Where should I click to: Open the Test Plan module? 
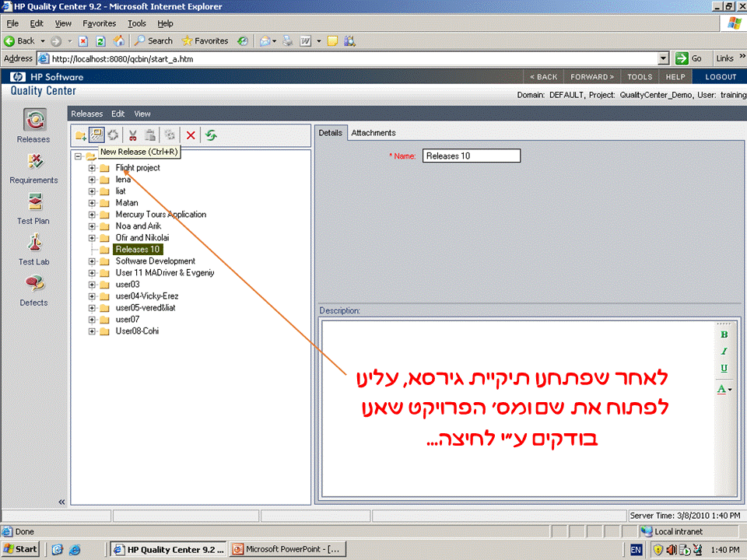(34, 208)
